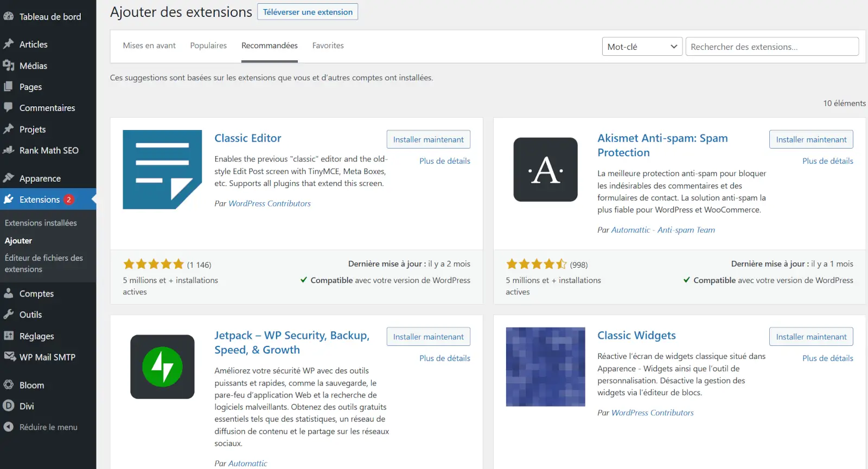Click the Classic Editor plugin thumbnail
This screenshot has width=868, height=469.
tap(162, 170)
